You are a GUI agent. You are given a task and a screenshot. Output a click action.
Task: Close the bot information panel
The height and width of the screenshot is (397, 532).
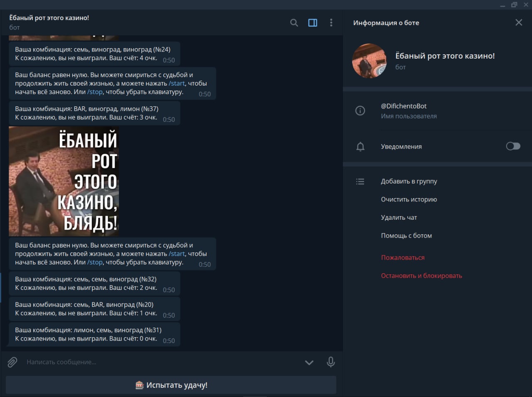(519, 22)
